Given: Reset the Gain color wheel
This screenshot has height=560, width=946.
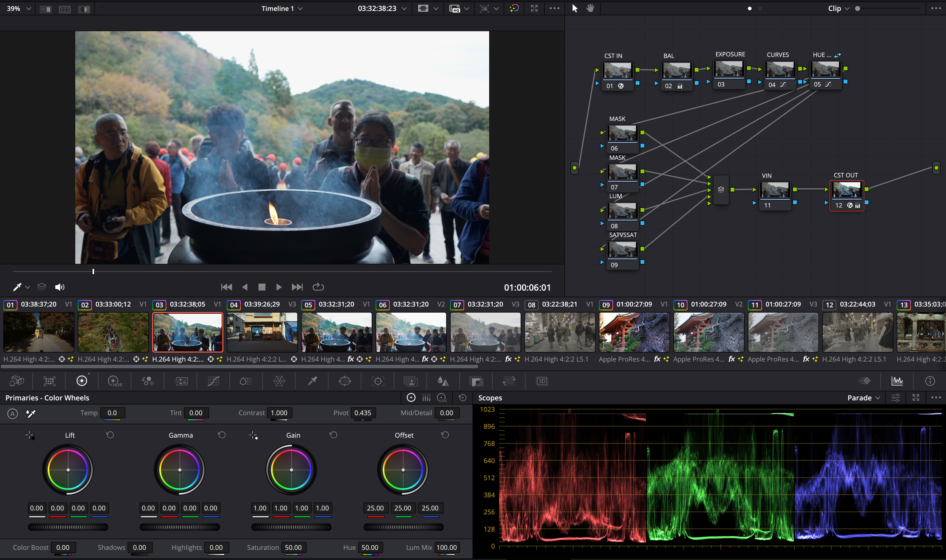Looking at the screenshot, I should pyautogui.click(x=333, y=435).
